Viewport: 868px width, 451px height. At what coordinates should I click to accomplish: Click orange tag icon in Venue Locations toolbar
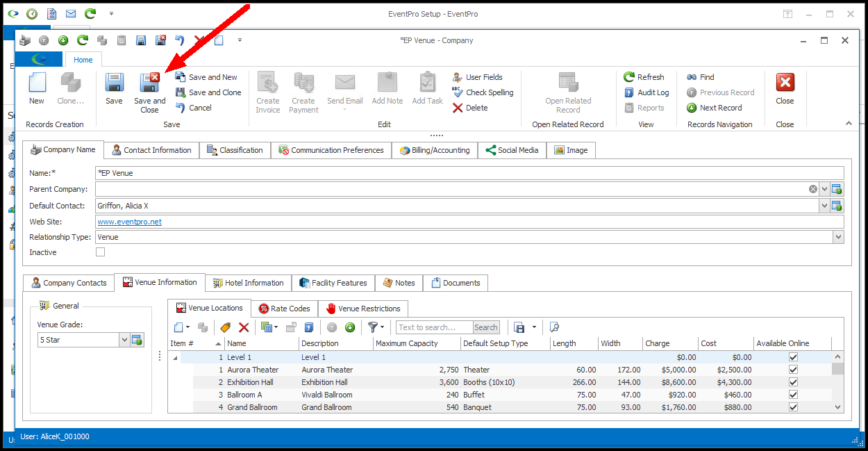(225, 327)
